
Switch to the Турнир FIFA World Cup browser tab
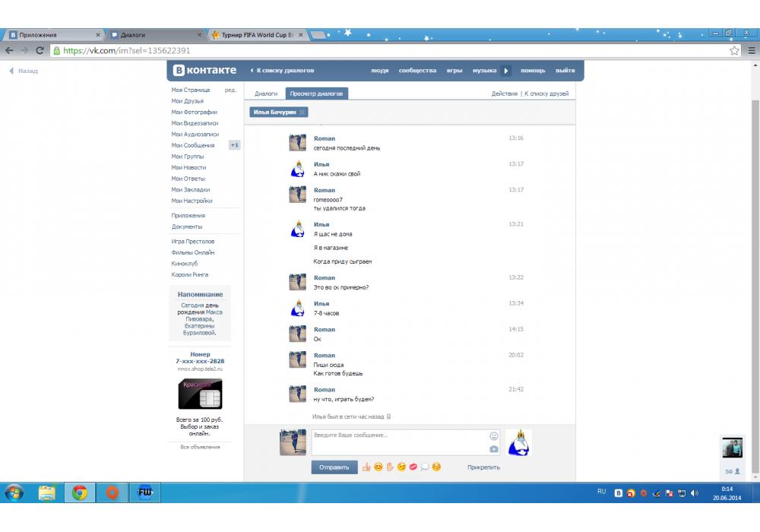click(x=258, y=35)
